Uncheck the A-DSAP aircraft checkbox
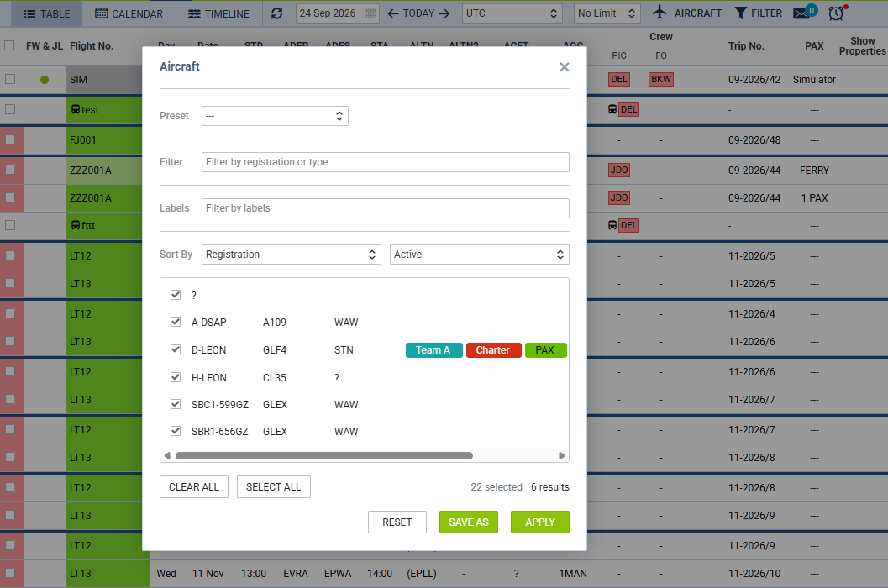 [x=176, y=322]
